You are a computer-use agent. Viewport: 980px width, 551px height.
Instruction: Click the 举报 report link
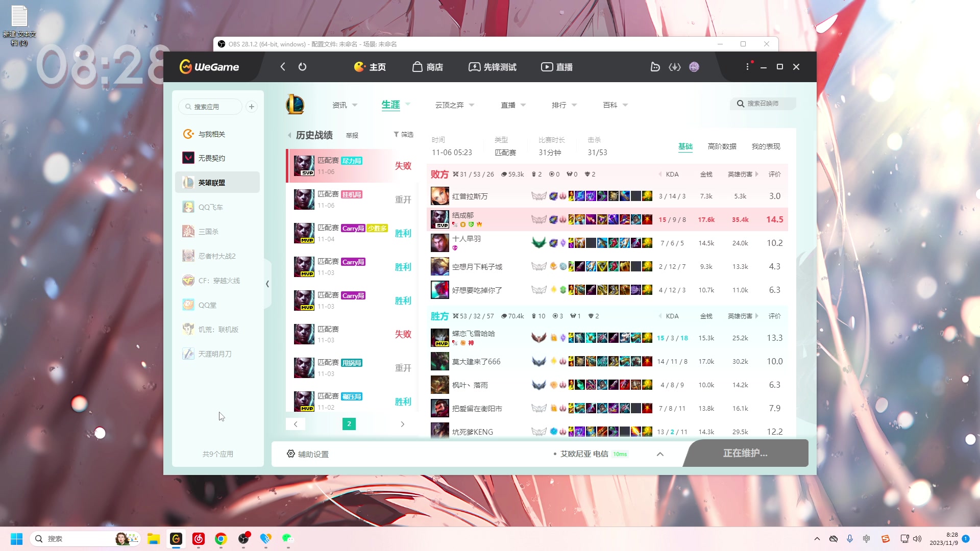coord(352,135)
